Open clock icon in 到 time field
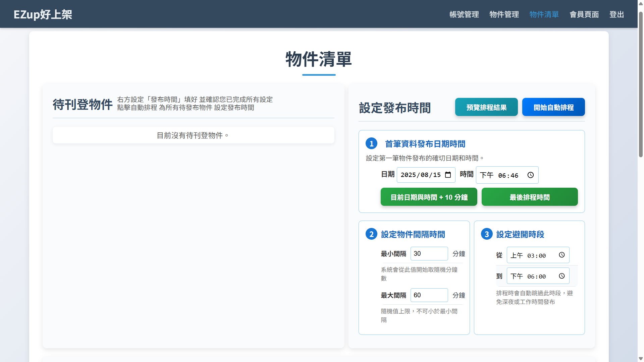 pyautogui.click(x=562, y=276)
